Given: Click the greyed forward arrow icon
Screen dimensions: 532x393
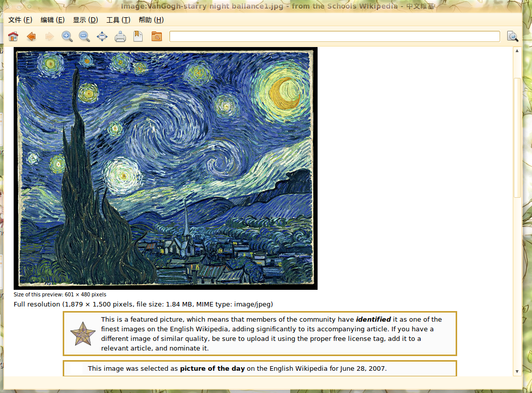Looking at the screenshot, I should coord(50,36).
